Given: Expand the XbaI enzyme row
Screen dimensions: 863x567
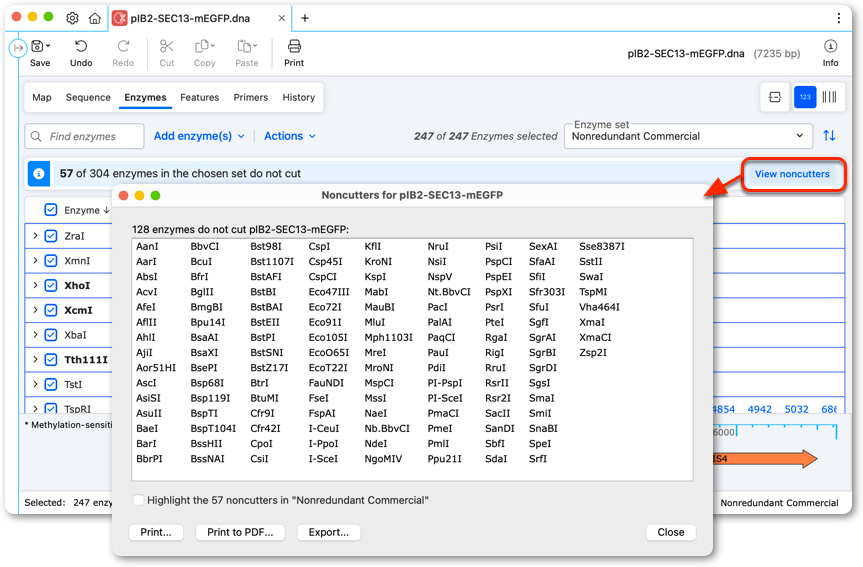Looking at the screenshot, I should (x=35, y=335).
